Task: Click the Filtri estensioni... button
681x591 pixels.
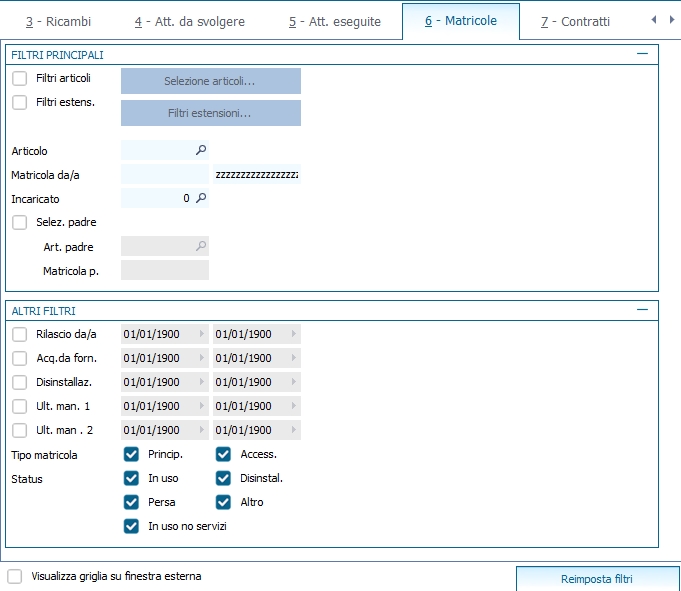Action: [211, 113]
